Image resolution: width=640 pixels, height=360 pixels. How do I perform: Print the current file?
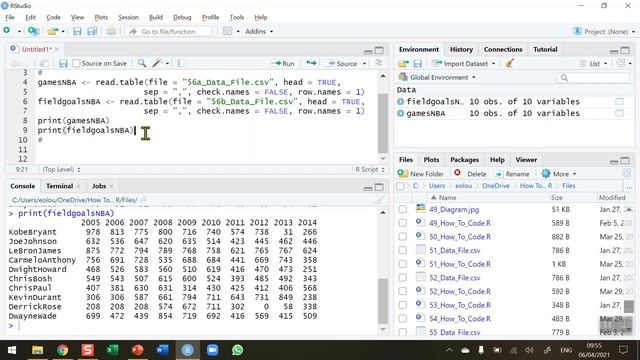click(x=111, y=31)
